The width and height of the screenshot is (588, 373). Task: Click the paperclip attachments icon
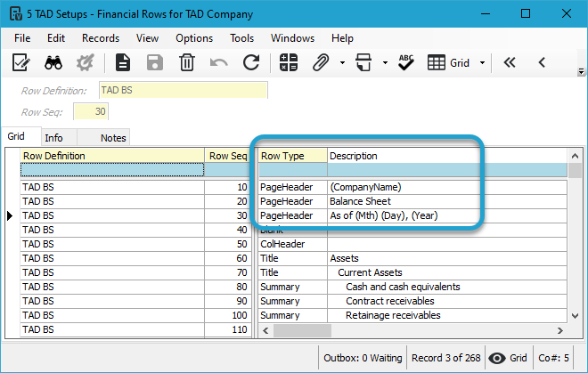point(321,62)
